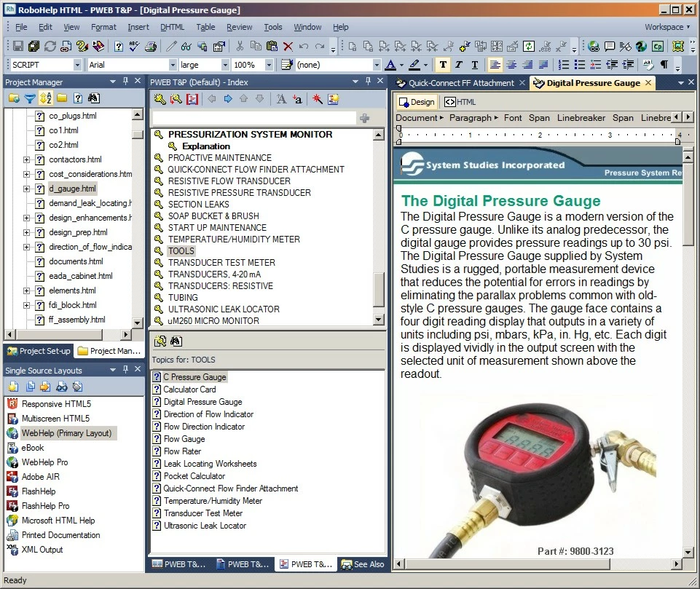Click the filter funnel icon in Project Manager
Screen dimensions: 700x589
click(29, 98)
